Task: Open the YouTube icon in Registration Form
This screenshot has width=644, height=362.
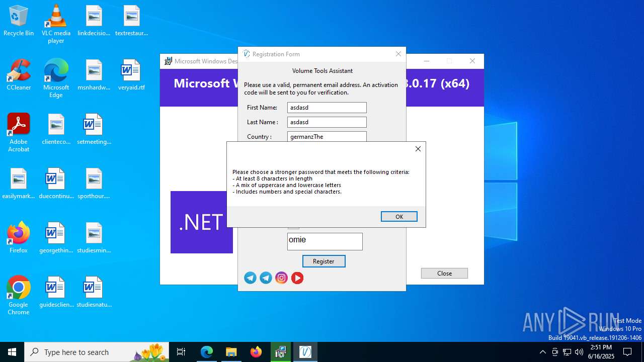Action: pyautogui.click(x=297, y=278)
